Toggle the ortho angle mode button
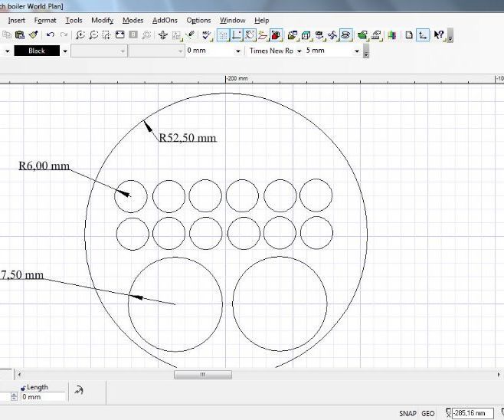 (x=237, y=35)
